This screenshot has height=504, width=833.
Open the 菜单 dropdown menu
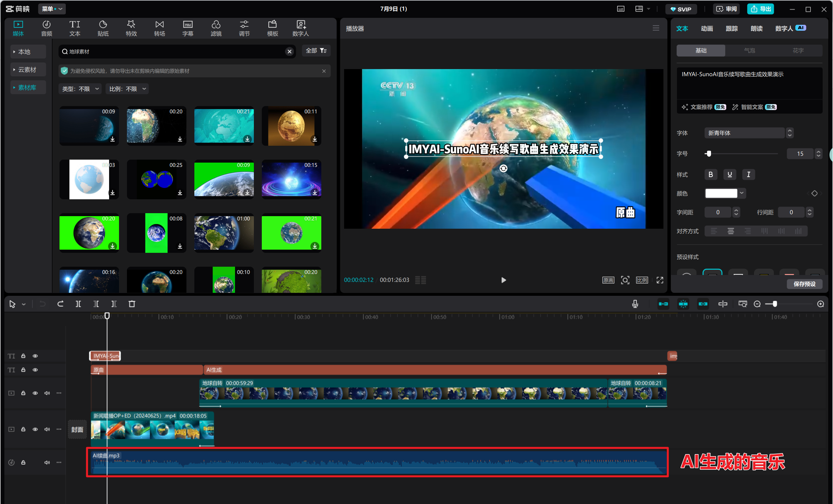click(52, 9)
